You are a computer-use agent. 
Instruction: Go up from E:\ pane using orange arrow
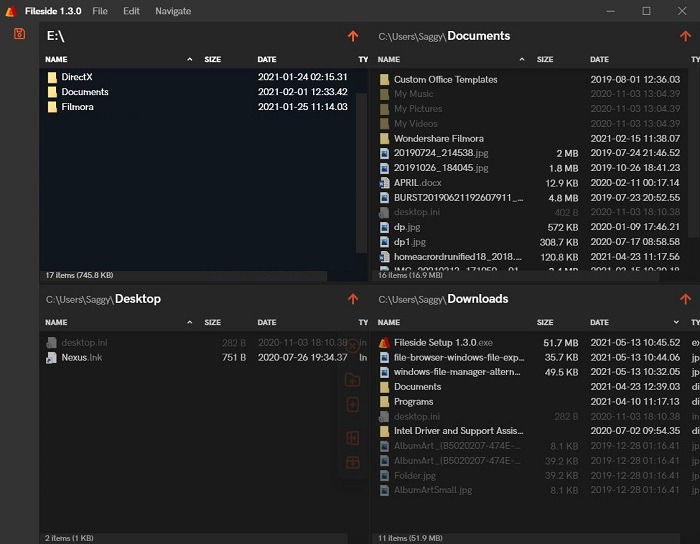[353, 36]
